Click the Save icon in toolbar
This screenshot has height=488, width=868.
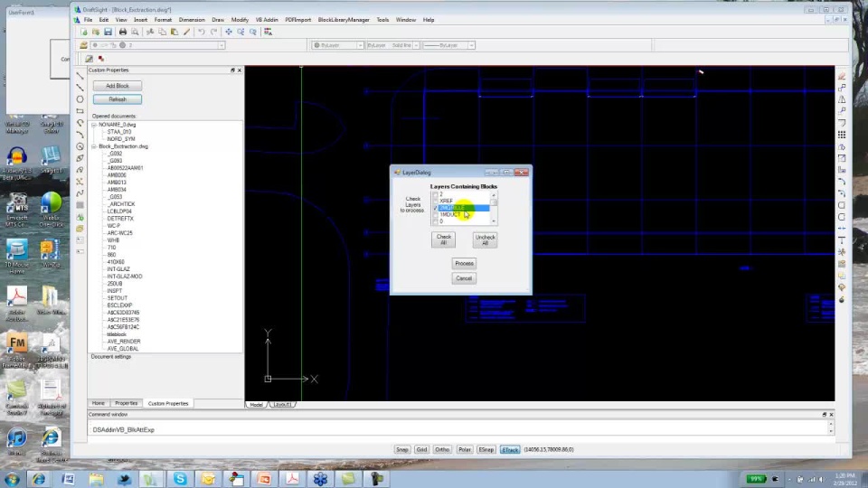click(x=108, y=32)
